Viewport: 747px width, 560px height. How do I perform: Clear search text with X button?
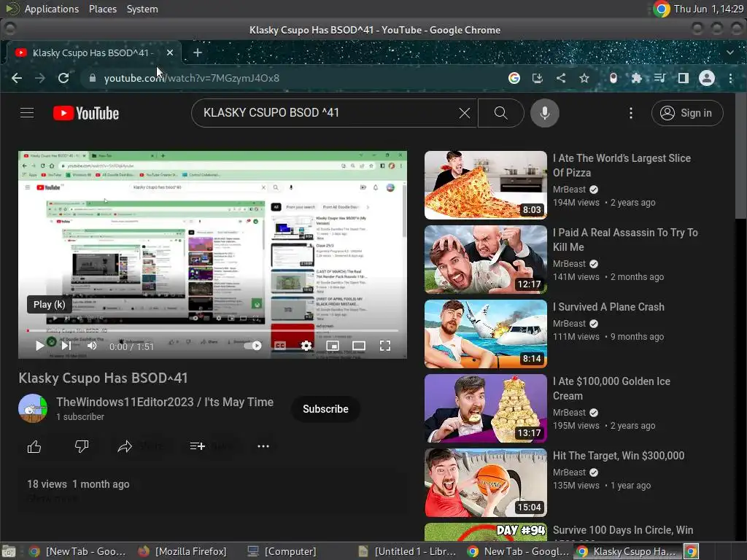465,113
